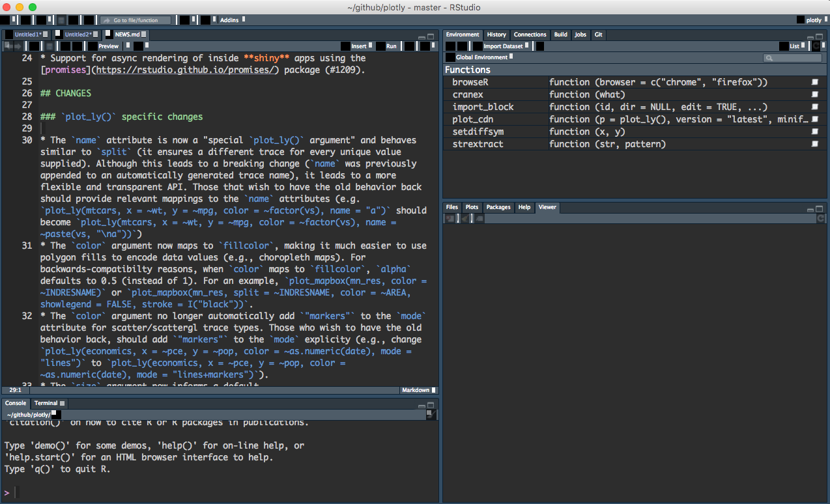Save NEWS.md using the save icon

[x=50, y=46]
